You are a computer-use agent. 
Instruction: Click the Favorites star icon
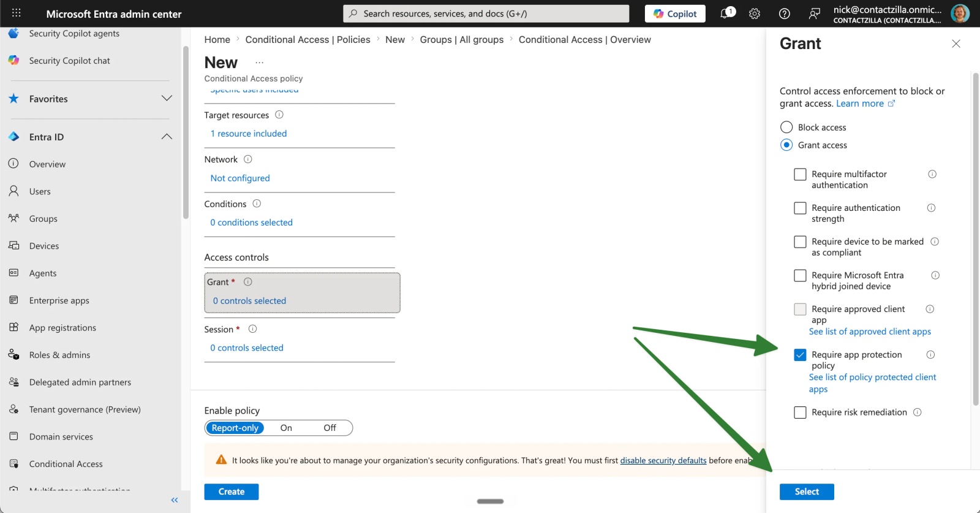[13, 99]
